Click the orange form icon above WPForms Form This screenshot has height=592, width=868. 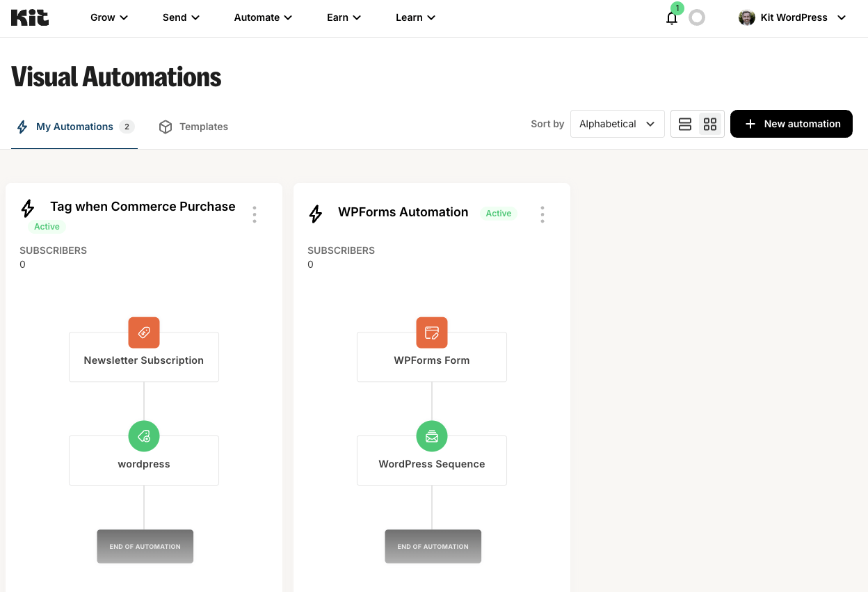(x=432, y=333)
